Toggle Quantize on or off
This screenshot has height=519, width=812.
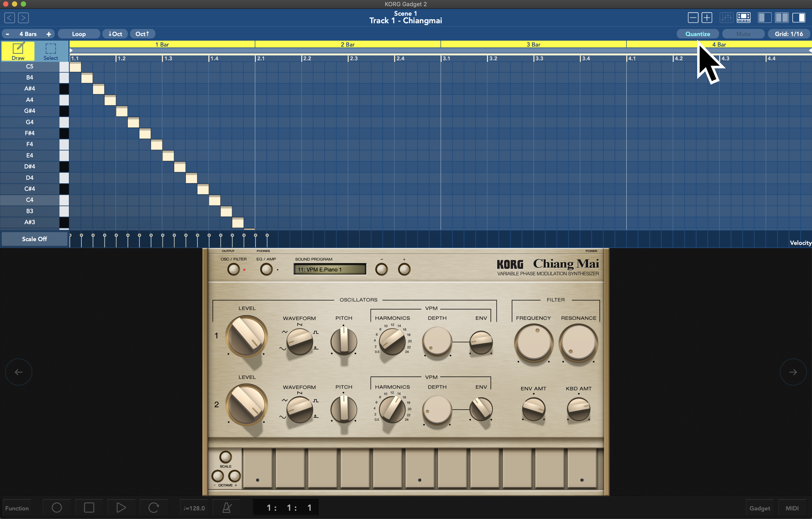(697, 34)
